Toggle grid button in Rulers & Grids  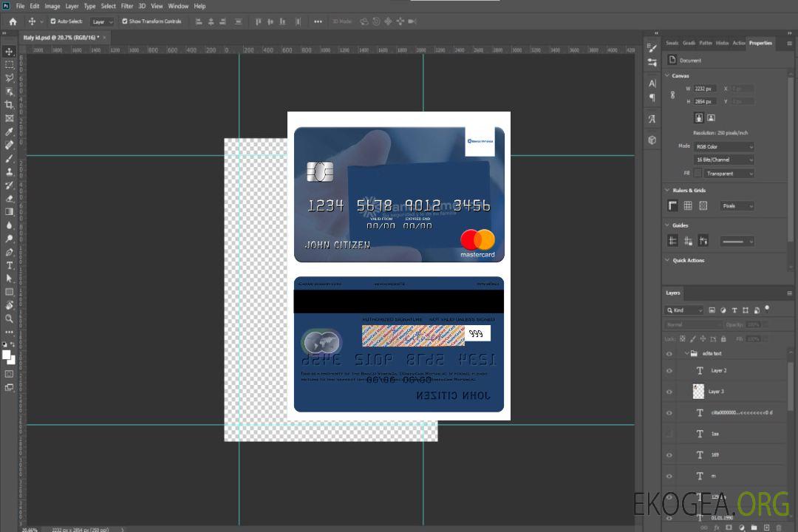(x=688, y=205)
